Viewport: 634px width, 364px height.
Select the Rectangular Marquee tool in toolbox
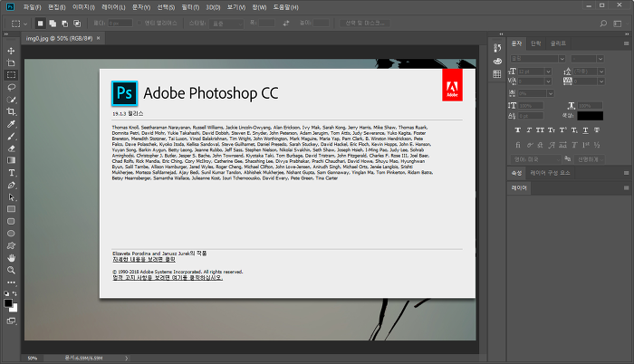tap(11, 75)
